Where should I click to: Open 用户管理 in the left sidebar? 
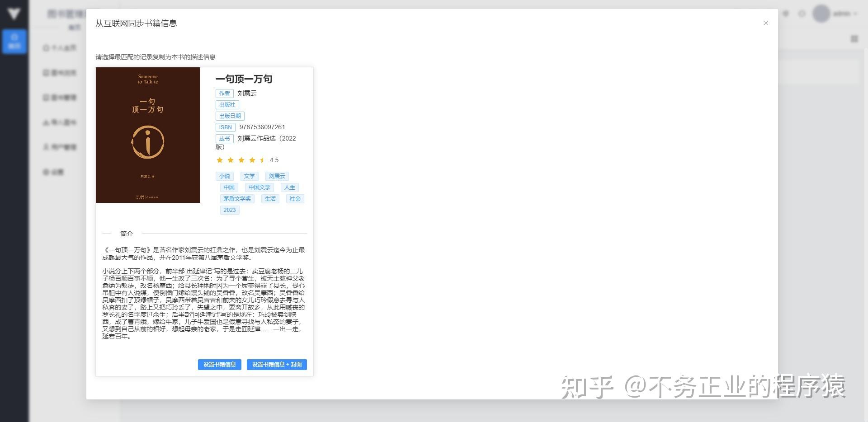coord(59,147)
